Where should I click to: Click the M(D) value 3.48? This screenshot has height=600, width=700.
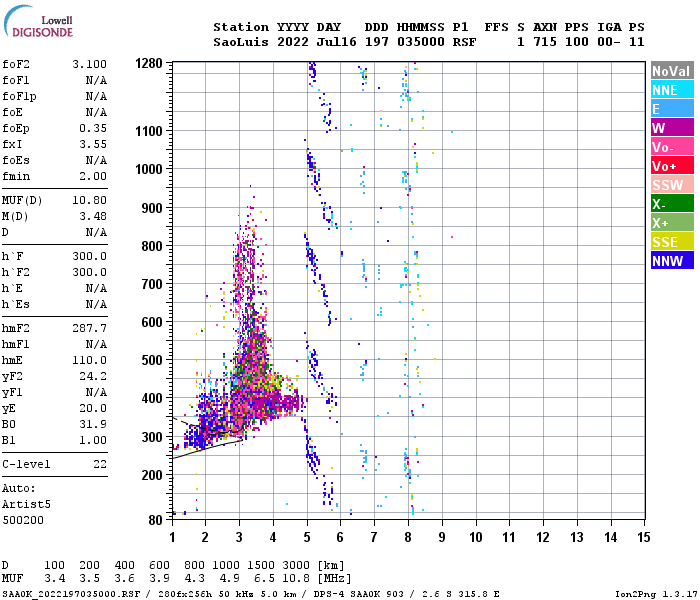click(93, 216)
